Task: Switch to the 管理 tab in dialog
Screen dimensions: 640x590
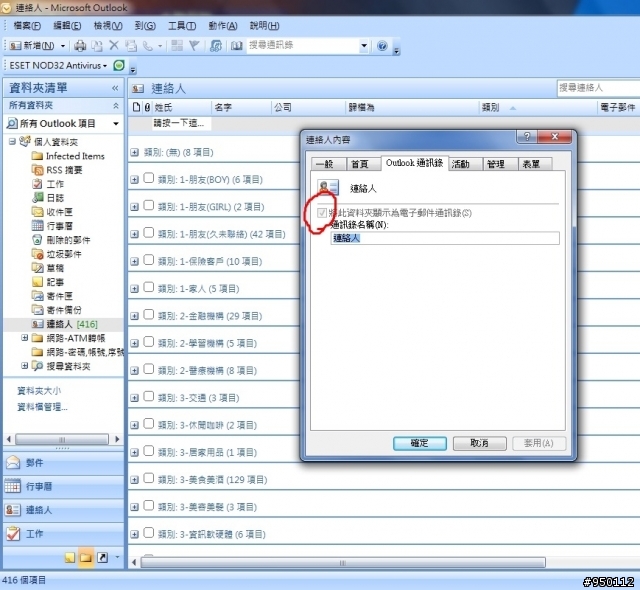Action: pos(500,164)
